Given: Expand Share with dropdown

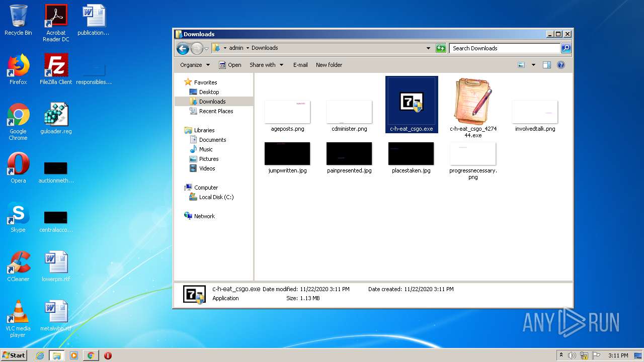Looking at the screenshot, I should click(x=267, y=65).
